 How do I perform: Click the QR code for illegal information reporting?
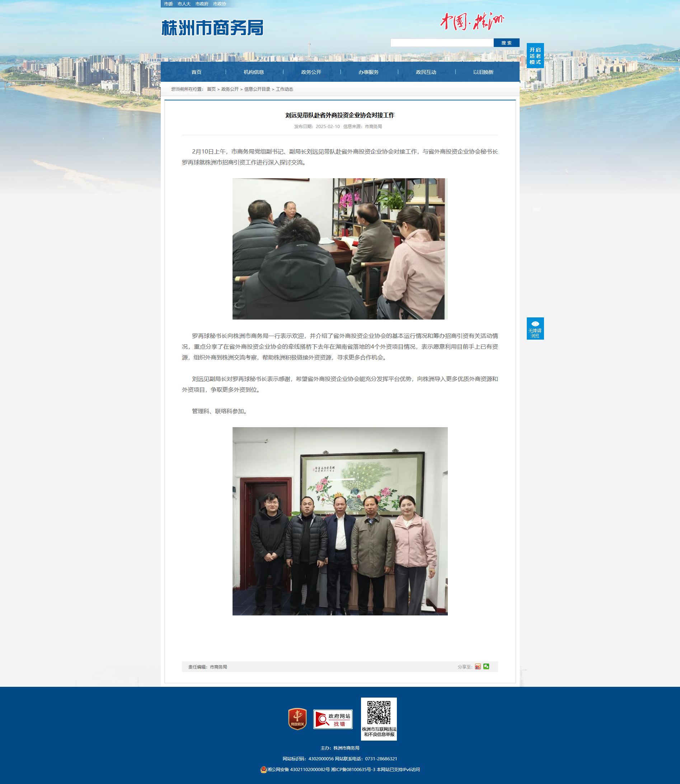379,713
